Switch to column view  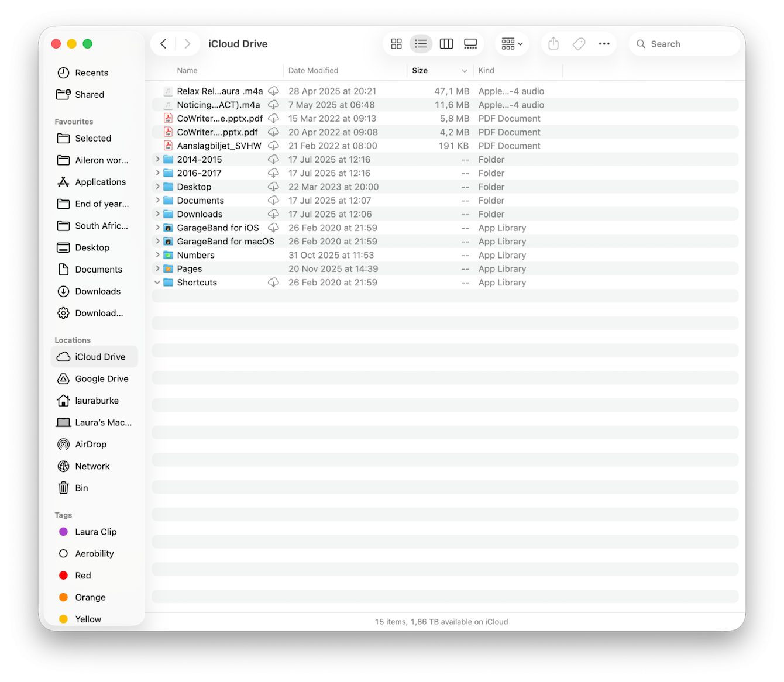coord(446,43)
